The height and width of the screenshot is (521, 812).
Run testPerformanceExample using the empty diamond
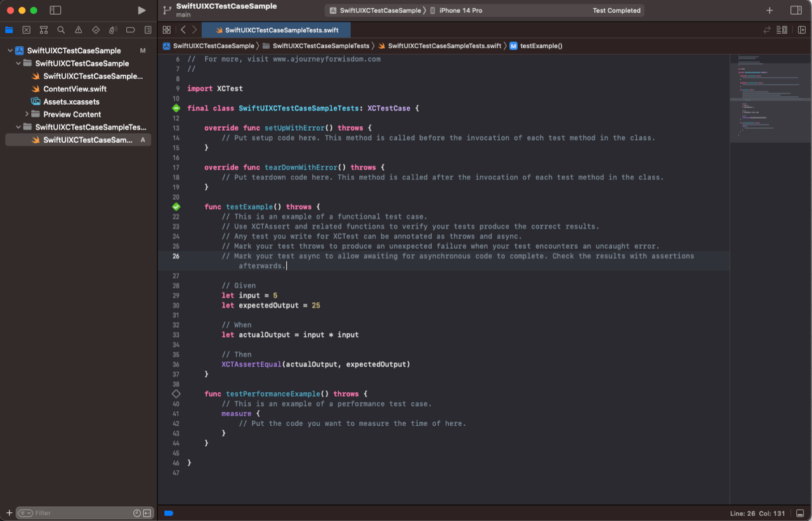tap(176, 394)
